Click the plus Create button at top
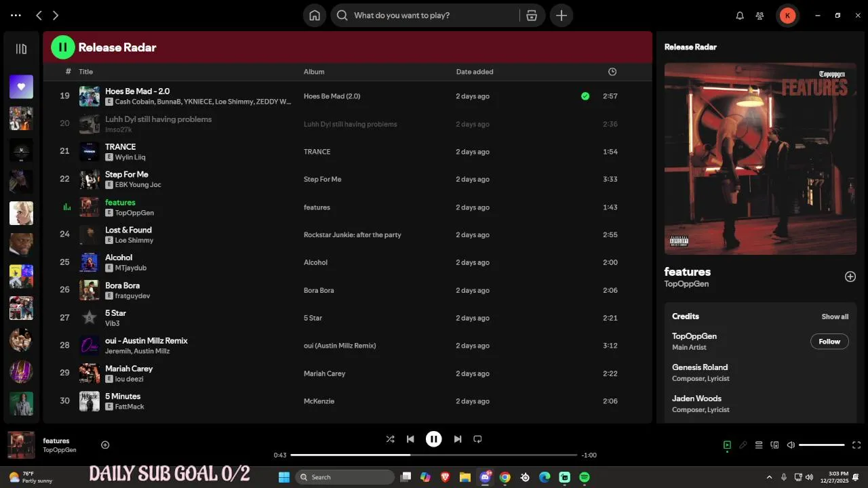This screenshot has width=868, height=488. (x=561, y=16)
